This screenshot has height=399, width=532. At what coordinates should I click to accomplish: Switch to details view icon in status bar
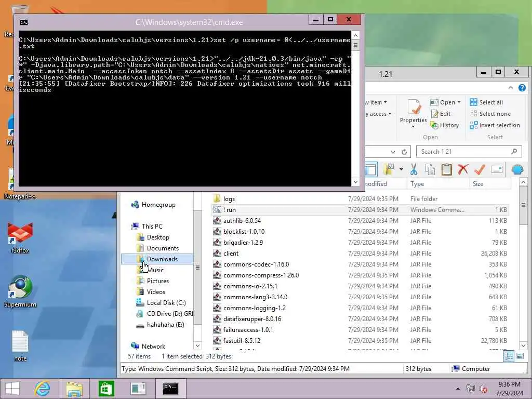pyautogui.click(x=508, y=356)
